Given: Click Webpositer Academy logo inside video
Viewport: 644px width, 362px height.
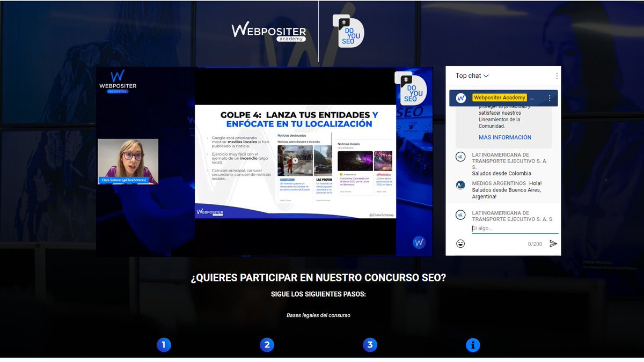Looking at the screenshot, I should point(118,81).
